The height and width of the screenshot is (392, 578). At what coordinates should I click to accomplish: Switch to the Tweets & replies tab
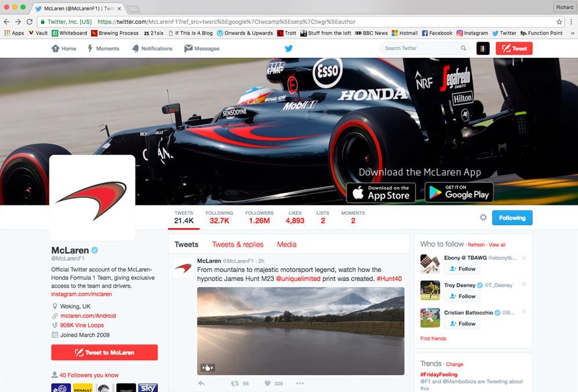coord(238,244)
